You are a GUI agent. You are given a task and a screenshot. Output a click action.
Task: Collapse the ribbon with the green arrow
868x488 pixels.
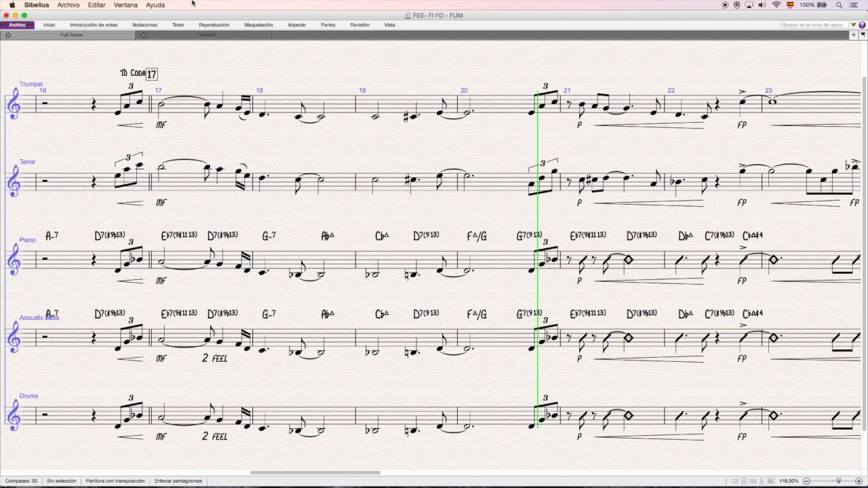click(x=853, y=25)
